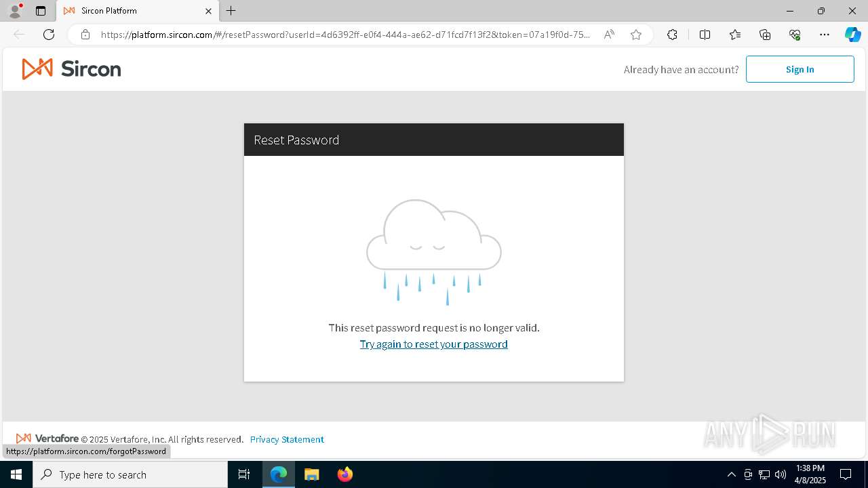Open Browser essentials icon
Image resolution: width=868 pixels, height=488 pixels.
click(795, 35)
